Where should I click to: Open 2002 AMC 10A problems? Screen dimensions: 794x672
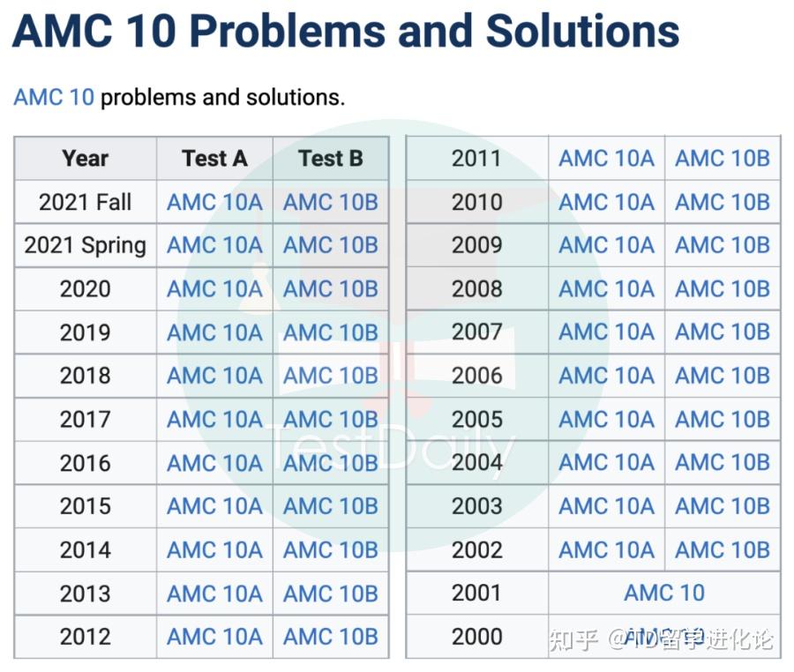pos(606,550)
